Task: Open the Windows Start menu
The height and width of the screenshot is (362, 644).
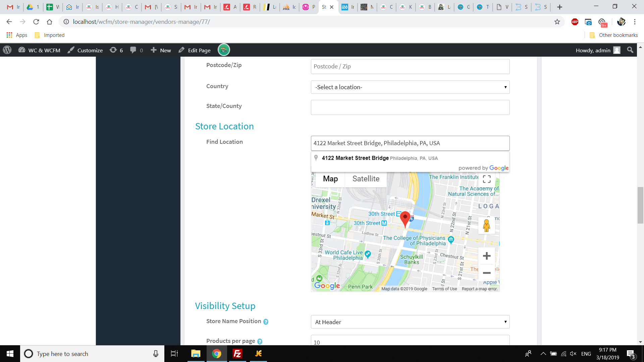Action: 10,354
